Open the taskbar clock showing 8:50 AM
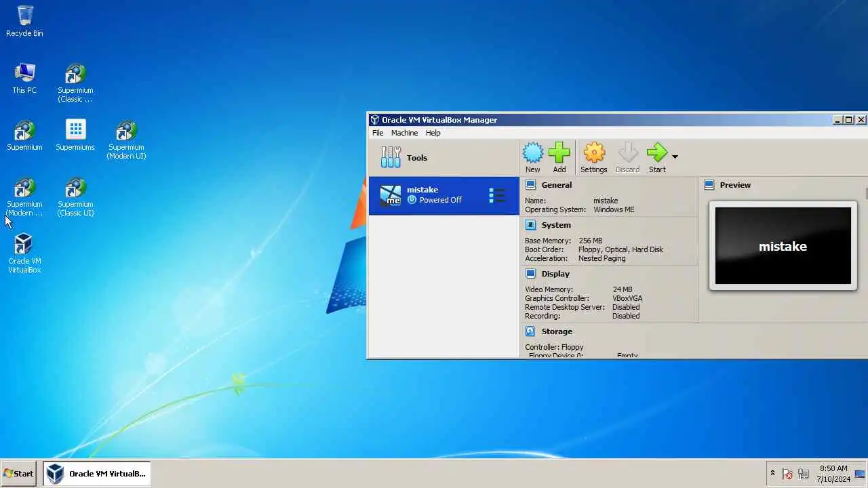Viewport: 868px width, 488px height. (x=833, y=474)
